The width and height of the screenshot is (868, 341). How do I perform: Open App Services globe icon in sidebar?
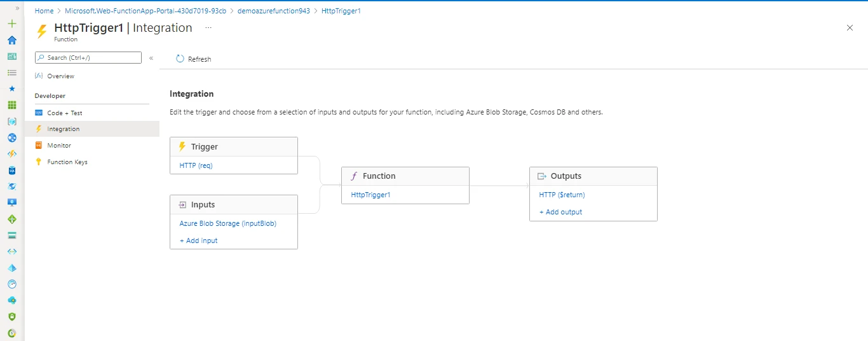(x=11, y=137)
